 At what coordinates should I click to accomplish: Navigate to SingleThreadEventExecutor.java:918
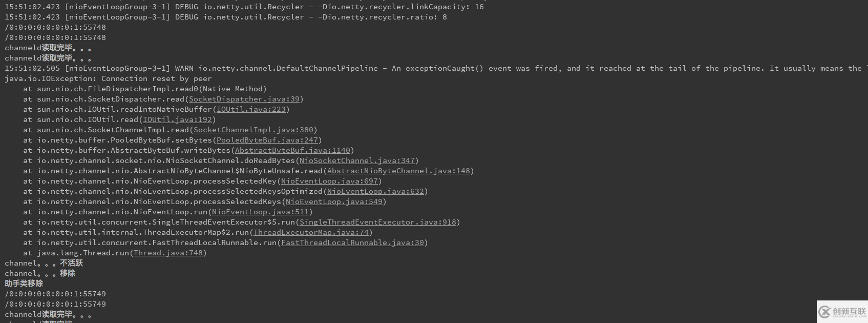[378, 222]
